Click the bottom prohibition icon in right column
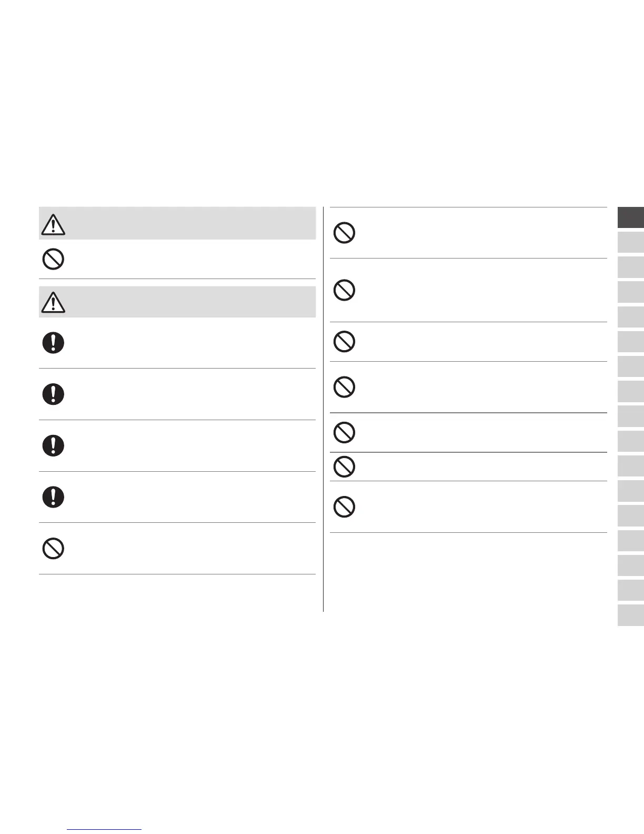 (x=344, y=507)
